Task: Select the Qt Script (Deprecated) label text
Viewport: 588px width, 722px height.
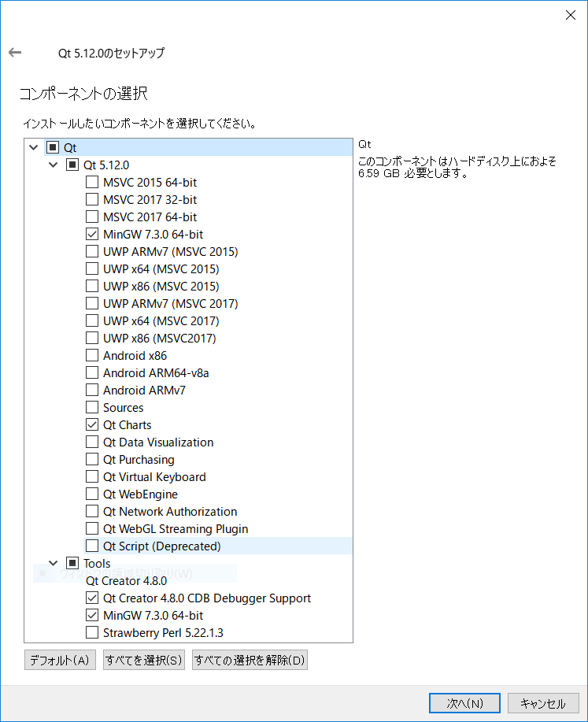Action: click(x=162, y=546)
